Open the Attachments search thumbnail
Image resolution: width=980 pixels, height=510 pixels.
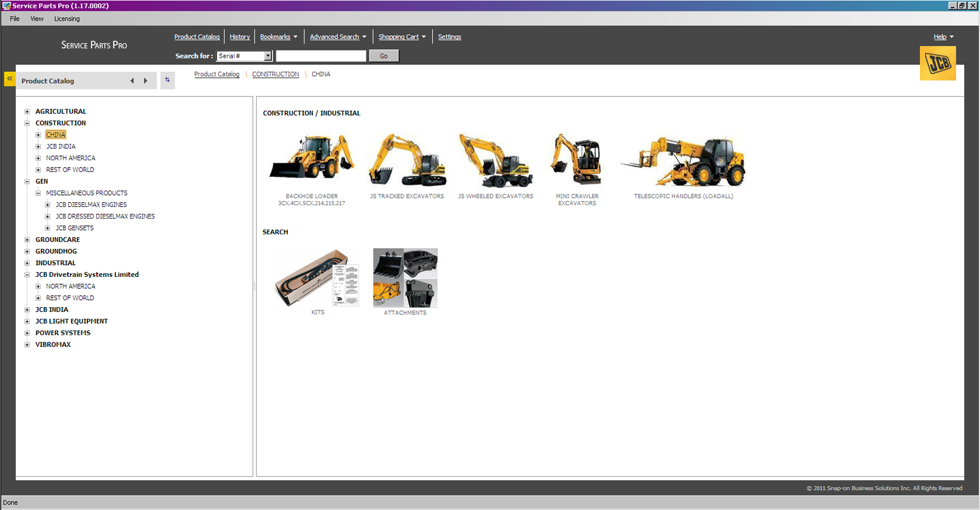pyautogui.click(x=405, y=278)
